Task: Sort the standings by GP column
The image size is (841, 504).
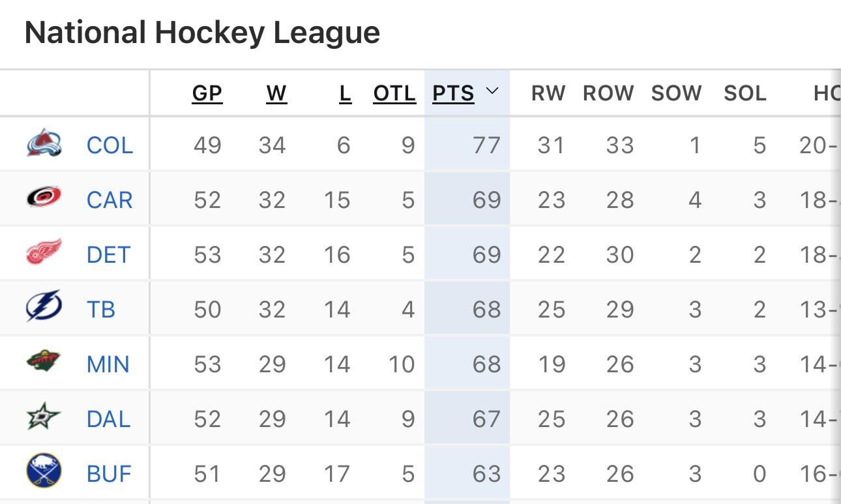Action: pyautogui.click(x=207, y=92)
